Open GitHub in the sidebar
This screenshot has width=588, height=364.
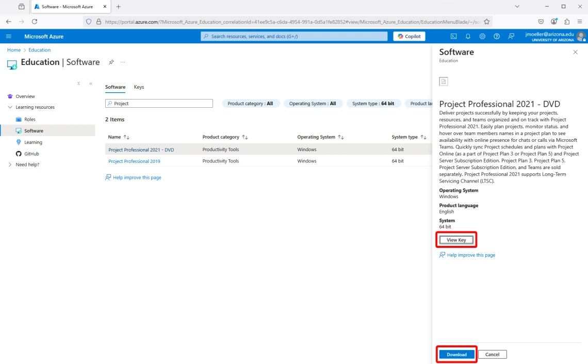31,154
